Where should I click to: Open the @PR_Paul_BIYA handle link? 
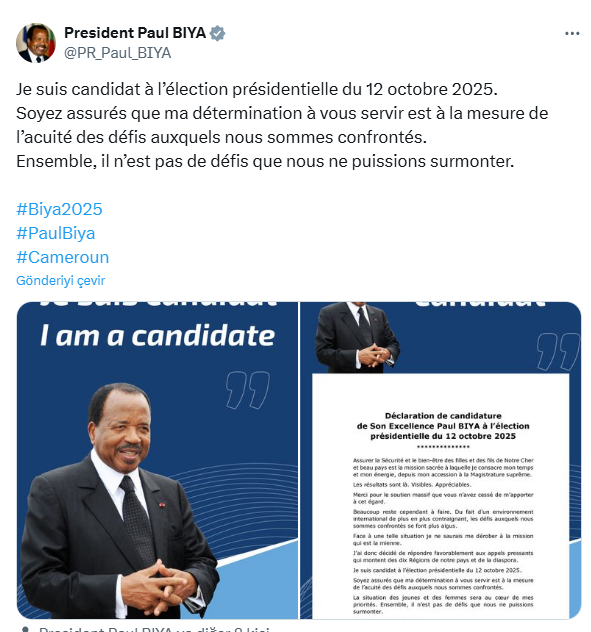(x=118, y=53)
